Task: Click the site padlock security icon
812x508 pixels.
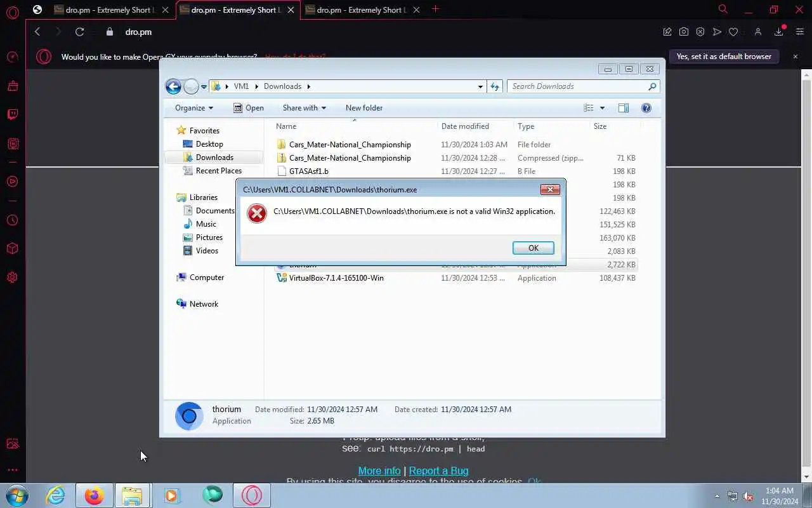Action: pos(109,32)
